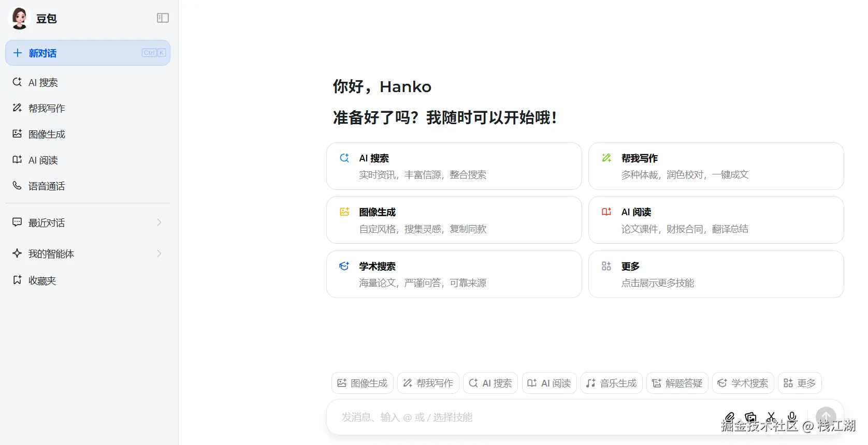
Task: Select the 帮我写作 card with 多种体裁 description
Action: pos(716,166)
